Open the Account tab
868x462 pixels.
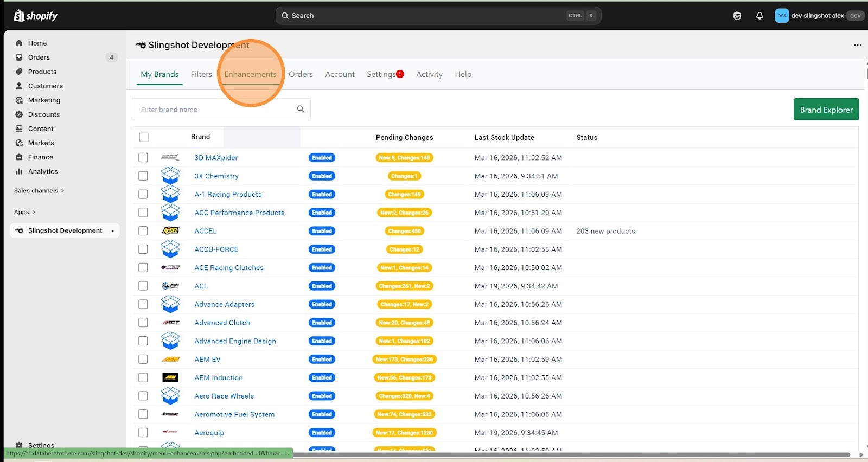pos(340,74)
